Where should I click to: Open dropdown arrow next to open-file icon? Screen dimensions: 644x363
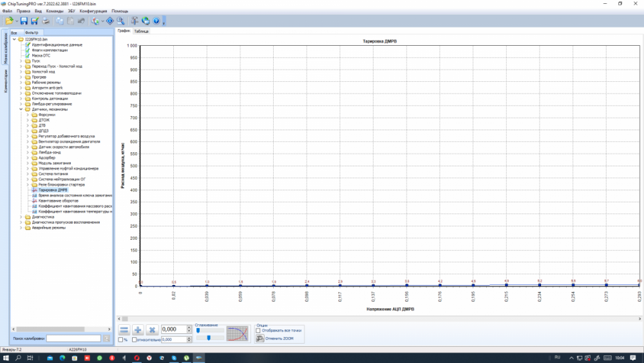pyautogui.click(x=17, y=21)
